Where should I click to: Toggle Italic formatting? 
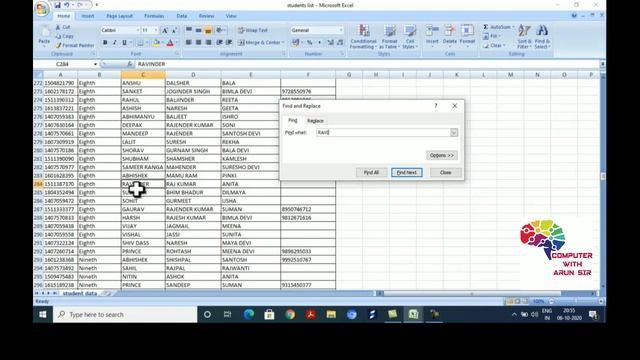click(x=115, y=42)
